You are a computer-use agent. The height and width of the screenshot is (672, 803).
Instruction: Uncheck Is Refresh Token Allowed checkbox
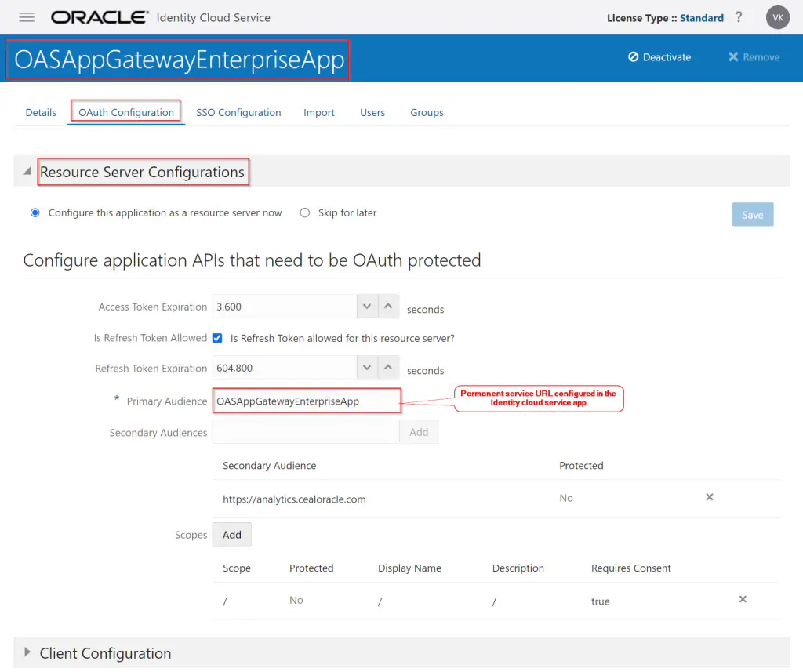click(x=217, y=338)
